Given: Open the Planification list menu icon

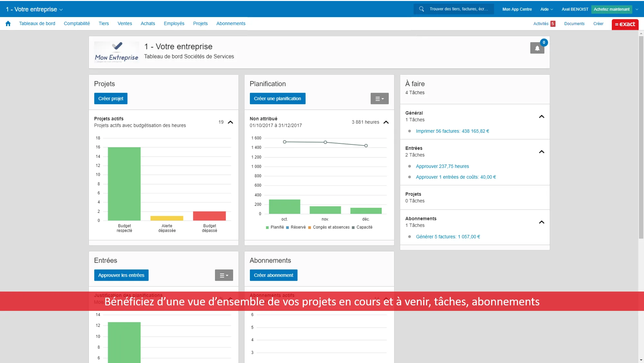Looking at the screenshot, I should pyautogui.click(x=379, y=98).
